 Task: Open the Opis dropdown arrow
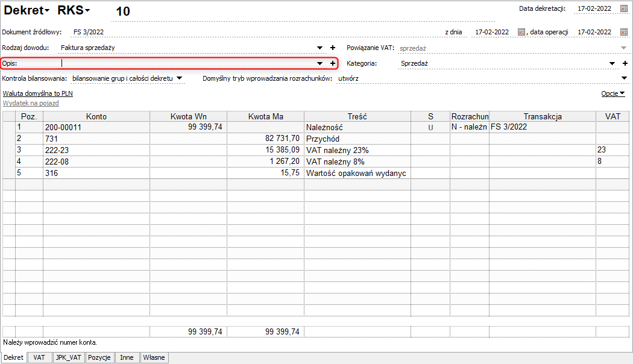pyautogui.click(x=320, y=63)
